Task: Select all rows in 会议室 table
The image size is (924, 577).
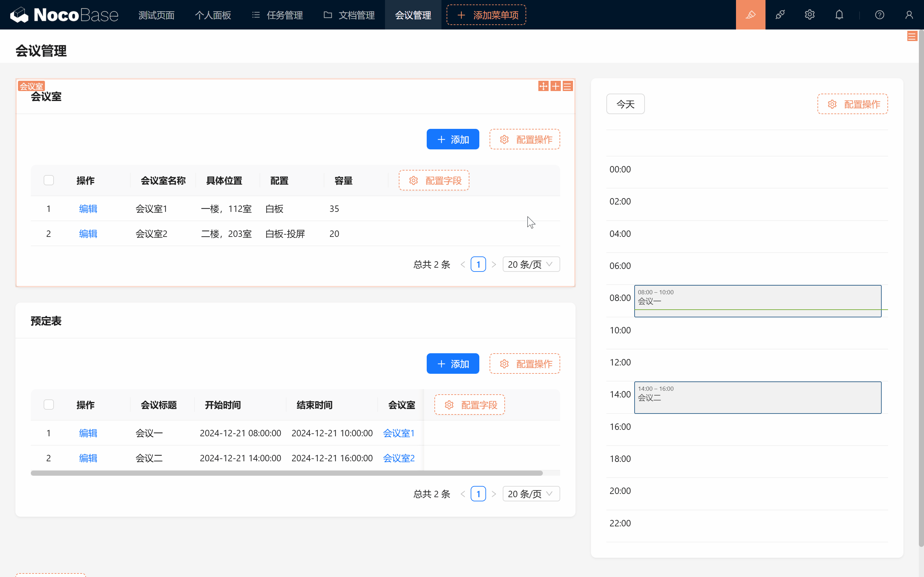Action: pos(48,180)
